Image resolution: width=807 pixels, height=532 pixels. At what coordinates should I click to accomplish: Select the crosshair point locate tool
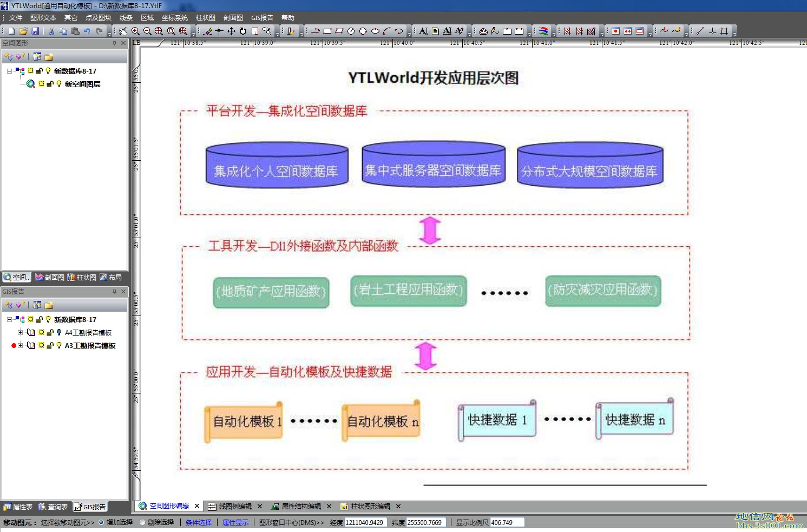[219, 31]
